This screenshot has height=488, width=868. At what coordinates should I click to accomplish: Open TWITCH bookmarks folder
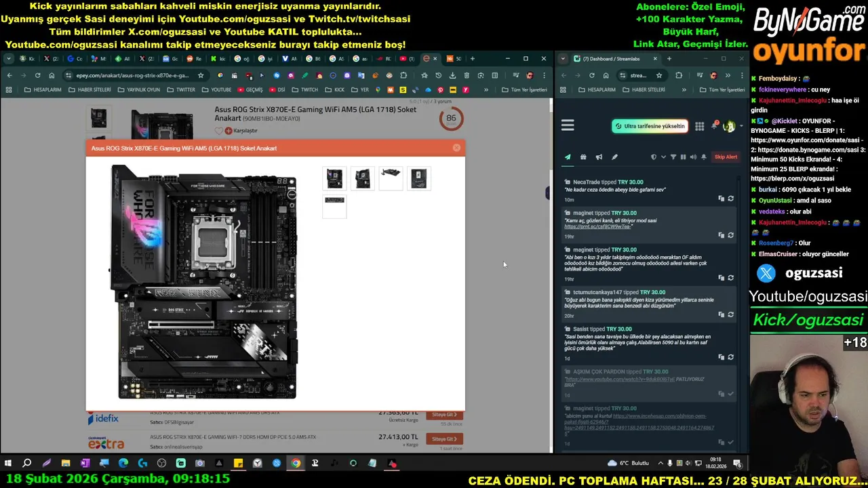(x=305, y=89)
